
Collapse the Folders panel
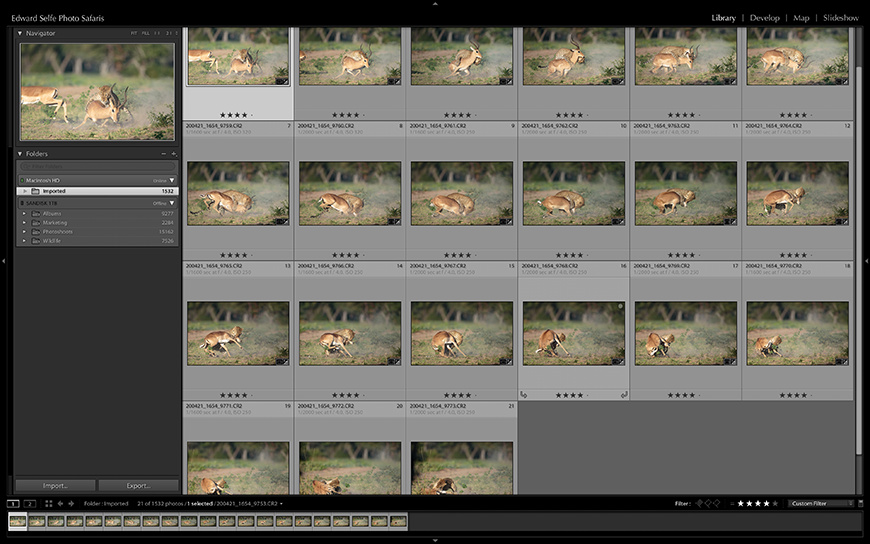(x=20, y=154)
